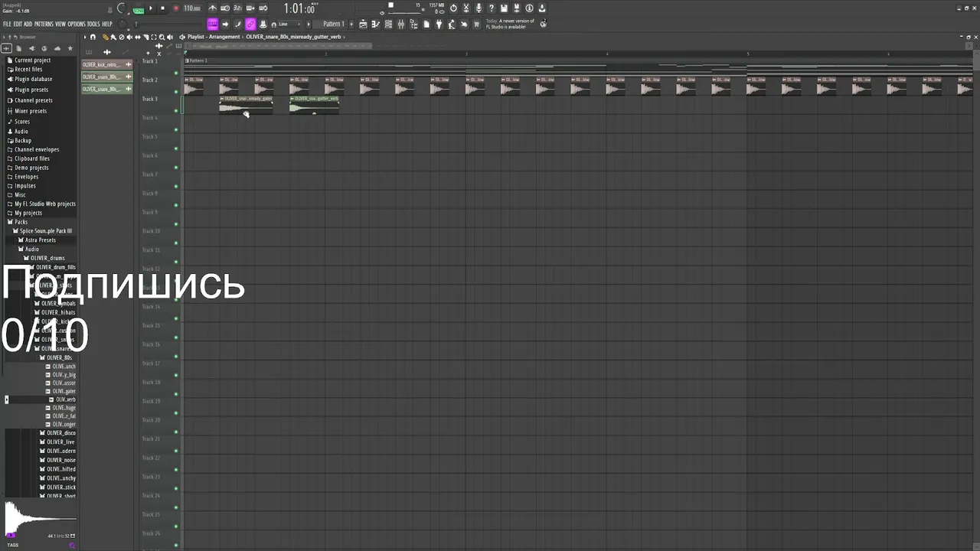Toggle the pink link/multilink controllers icon
Image resolution: width=980 pixels, height=551 pixels.
coord(250,24)
